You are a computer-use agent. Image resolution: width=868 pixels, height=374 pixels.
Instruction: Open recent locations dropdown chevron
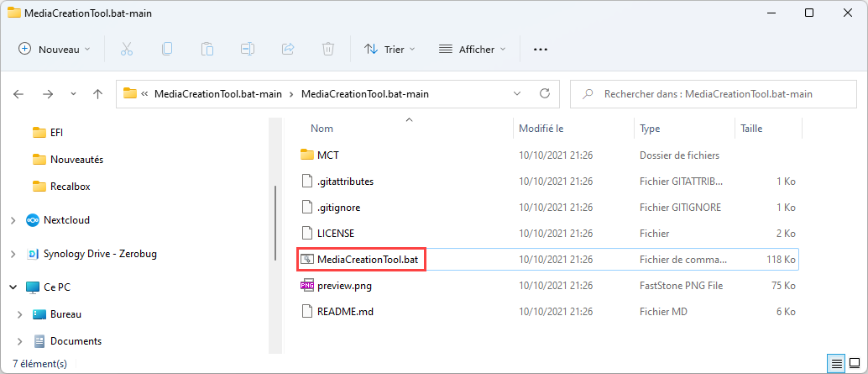click(x=74, y=94)
